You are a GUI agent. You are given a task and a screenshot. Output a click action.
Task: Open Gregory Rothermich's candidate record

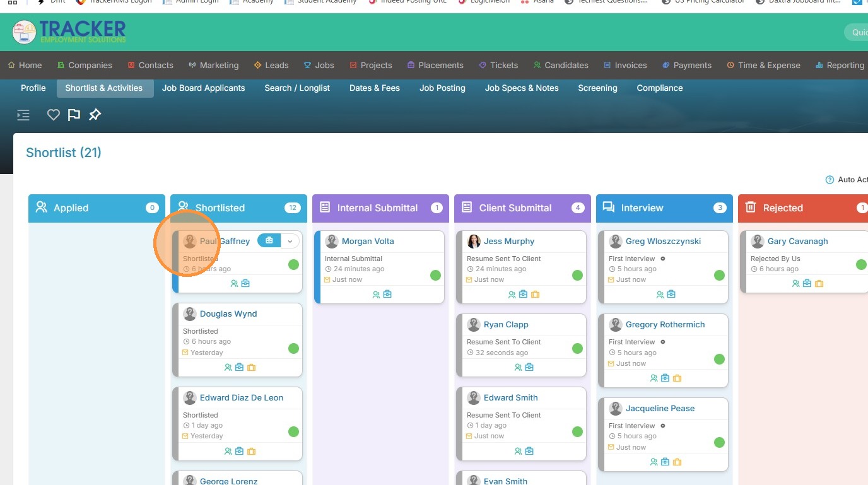coord(666,324)
